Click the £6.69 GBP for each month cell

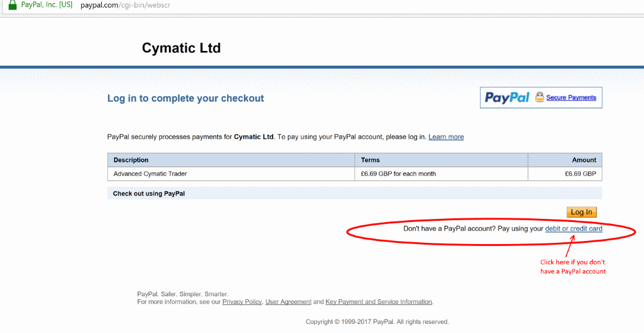441,174
